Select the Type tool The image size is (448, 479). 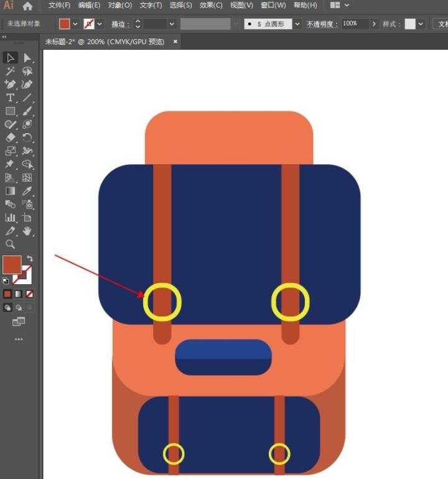point(10,98)
